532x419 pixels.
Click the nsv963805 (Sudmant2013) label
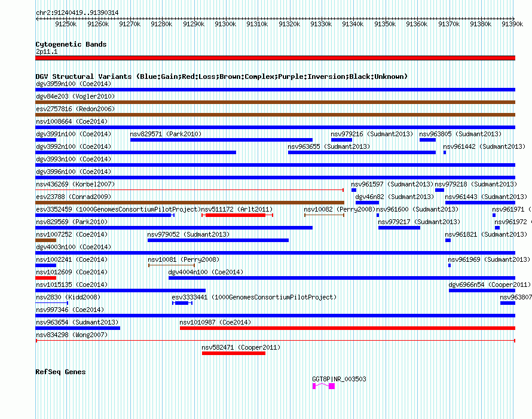click(460, 134)
